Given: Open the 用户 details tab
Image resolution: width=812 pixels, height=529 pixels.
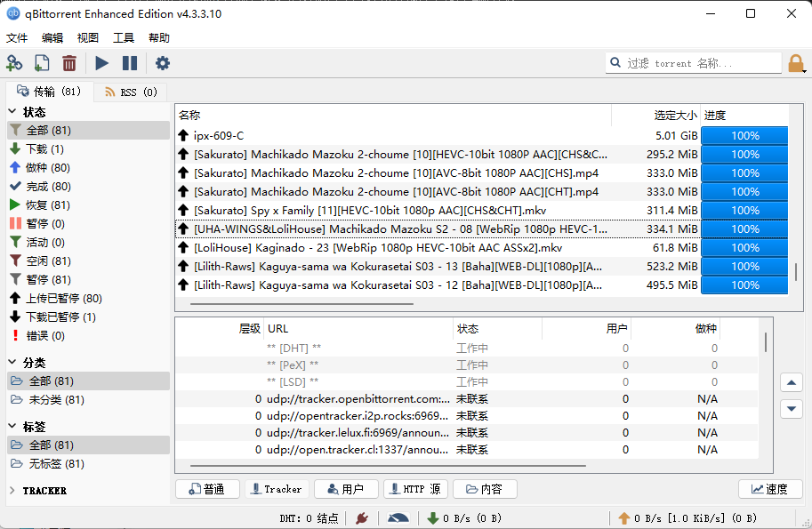Looking at the screenshot, I should point(346,489).
